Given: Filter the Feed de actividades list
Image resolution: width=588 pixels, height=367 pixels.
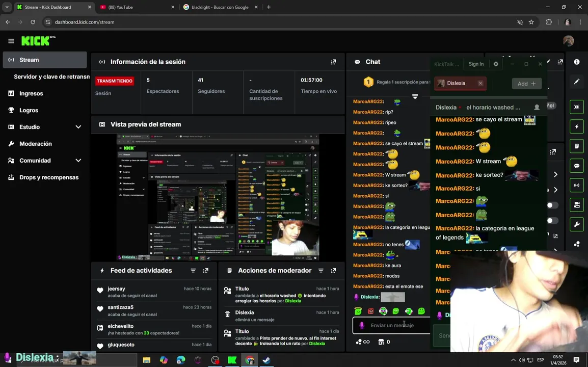Looking at the screenshot, I should 193,271.
